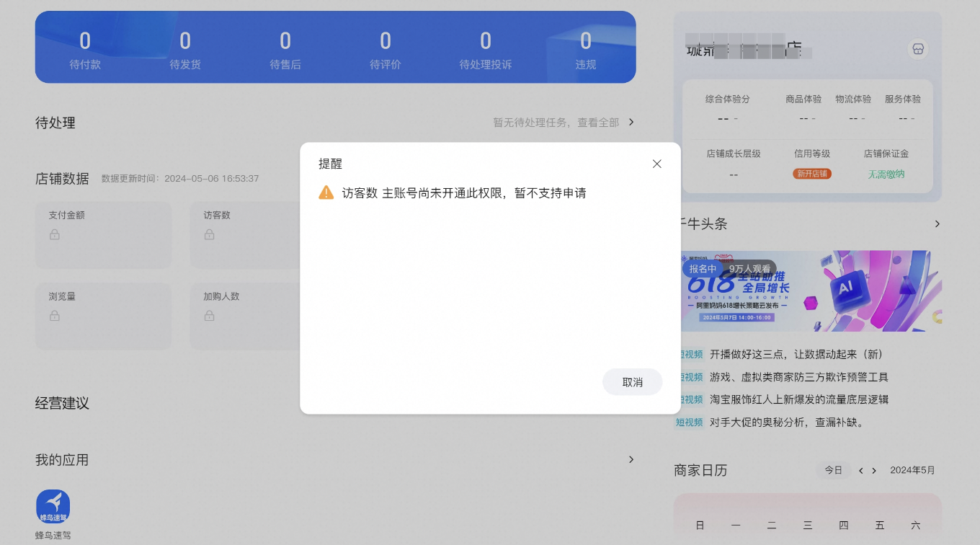980x545 pixels.
Task: Click the 无需缴纳 deposit status
Action: click(886, 174)
